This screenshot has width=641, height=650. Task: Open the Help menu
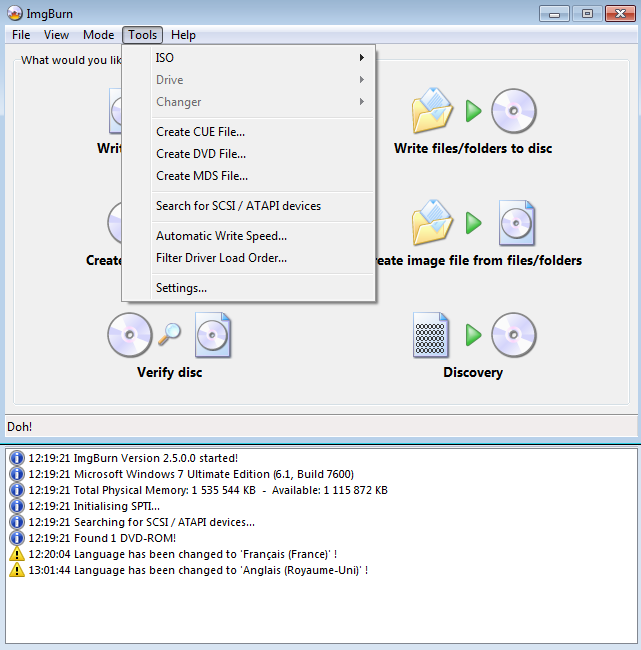point(183,35)
